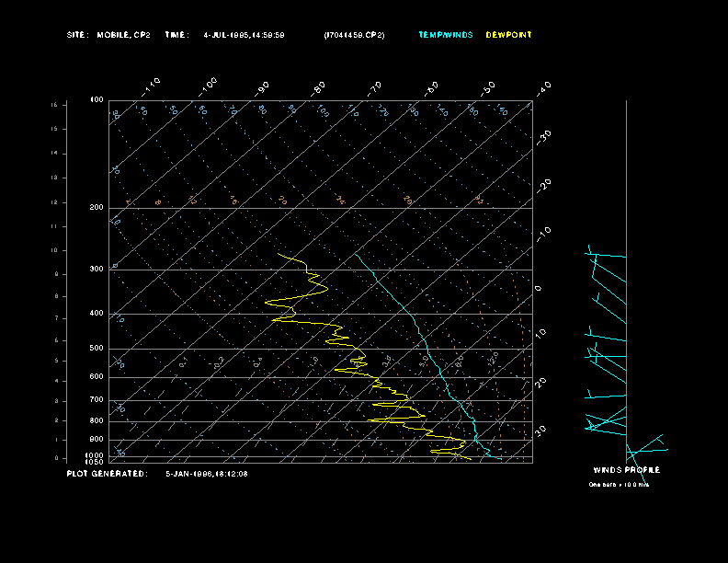Click the 200 pressure level label

tap(97, 208)
